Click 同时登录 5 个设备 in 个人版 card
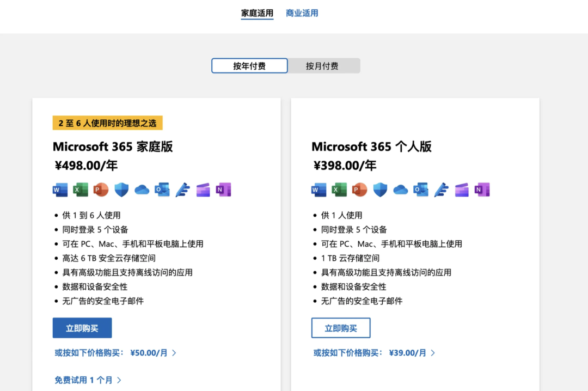This screenshot has width=588, height=391. (x=354, y=230)
